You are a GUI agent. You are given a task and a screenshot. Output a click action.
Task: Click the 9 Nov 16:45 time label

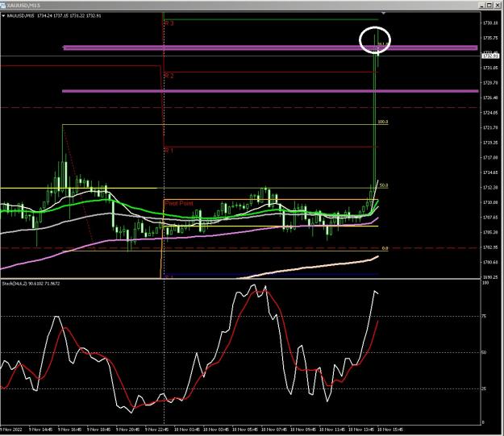(x=69, y=430)
